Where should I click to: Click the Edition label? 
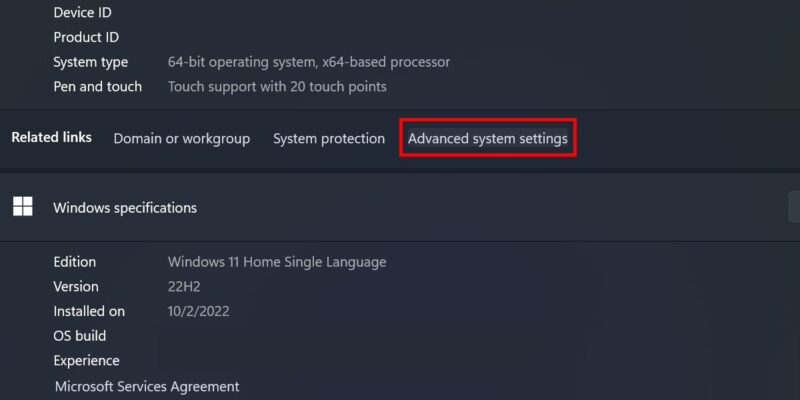pyautogui.click(x=74, y=262)
